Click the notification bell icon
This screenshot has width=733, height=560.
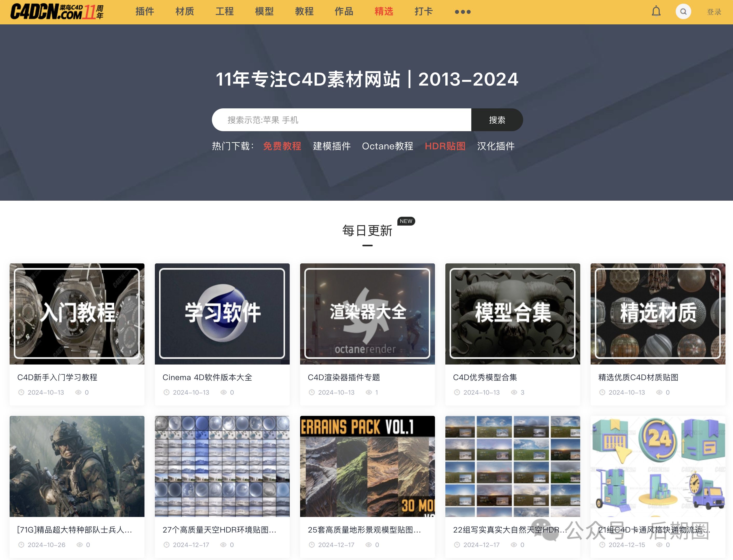coord(656,12)
